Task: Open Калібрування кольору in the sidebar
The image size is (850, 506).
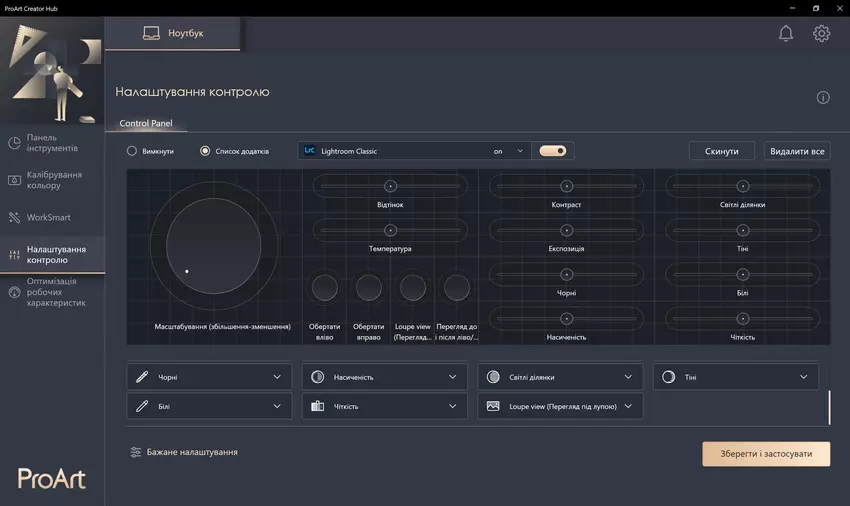Action: [x=52, y=180]
